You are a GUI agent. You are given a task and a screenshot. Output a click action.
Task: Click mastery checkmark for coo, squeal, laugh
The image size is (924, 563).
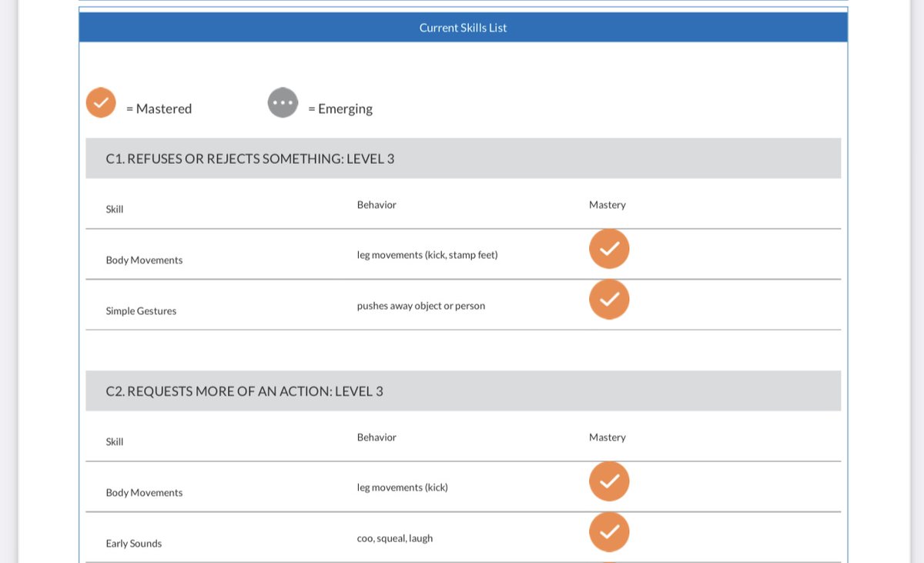tap(609, 532)
